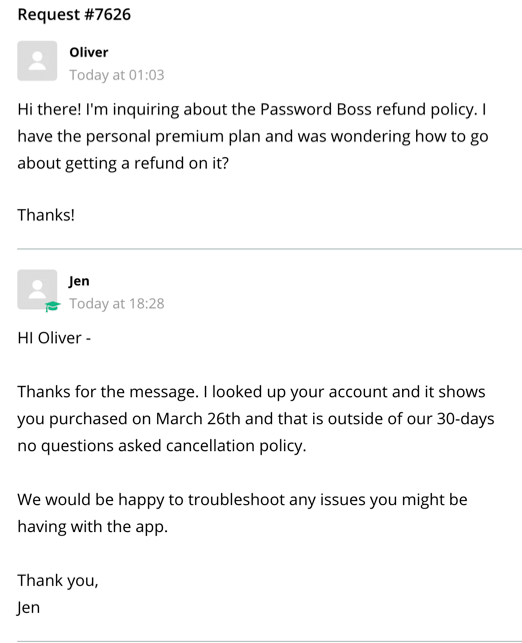Image resolution: width=522 pixels, height=643 pixels.
Task: Click the 'HI Oliver -' greeting line
Action: point(54,338)
